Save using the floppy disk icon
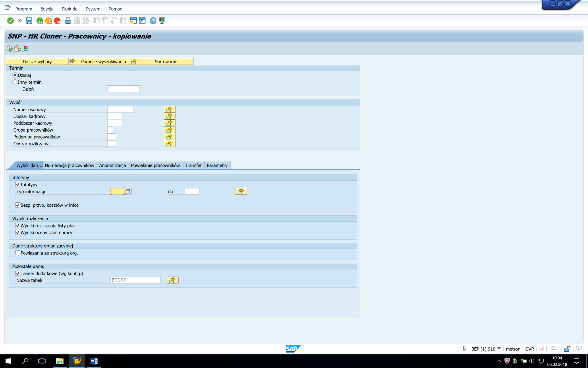The image size is (588, 368). (29, 21)
